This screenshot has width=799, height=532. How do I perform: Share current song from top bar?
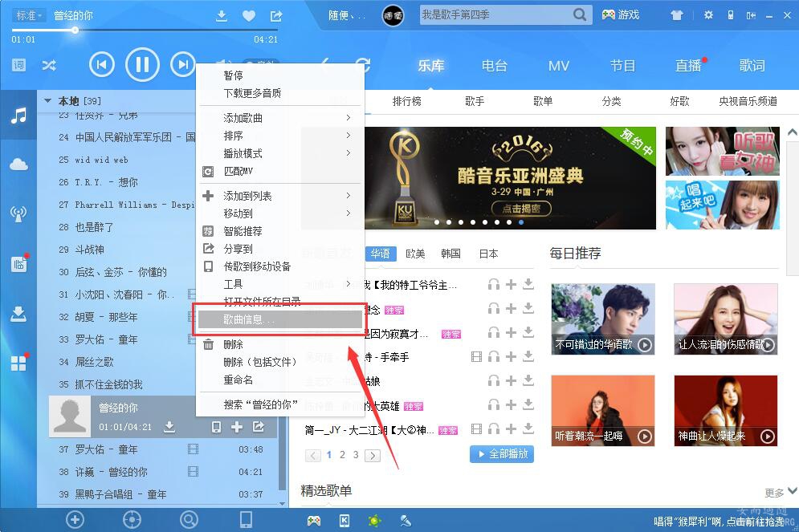pos(275,16)
